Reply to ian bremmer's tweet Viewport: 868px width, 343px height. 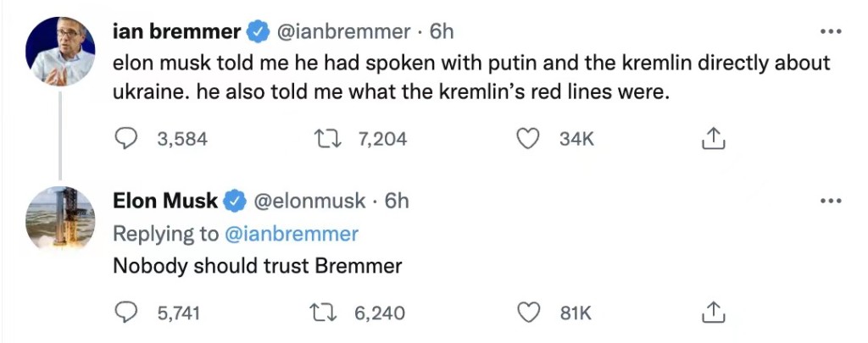coord(125,139)
